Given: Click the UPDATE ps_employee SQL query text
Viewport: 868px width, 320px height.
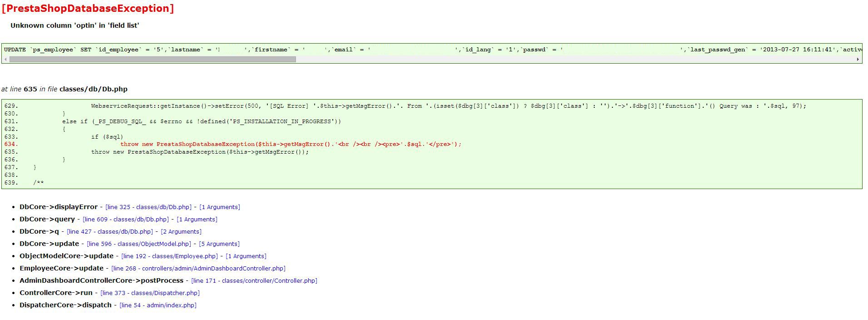Looking at the screenshot, I should click(432, 50).
